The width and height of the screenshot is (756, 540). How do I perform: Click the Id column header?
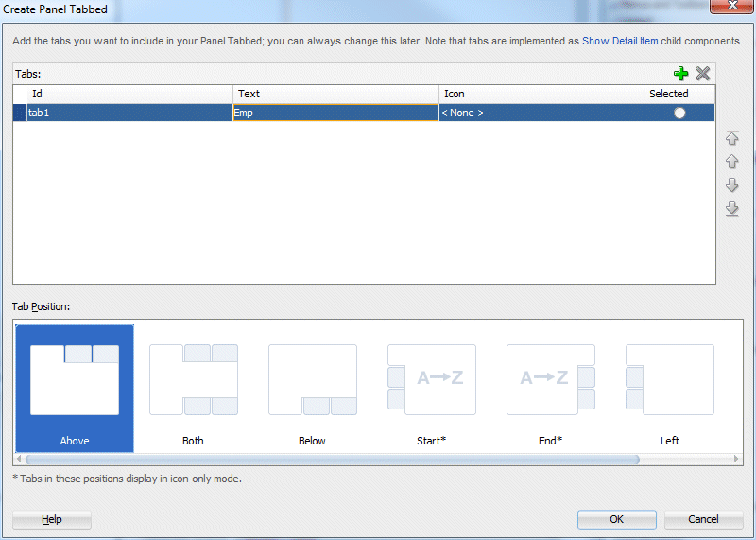point(129,94)
